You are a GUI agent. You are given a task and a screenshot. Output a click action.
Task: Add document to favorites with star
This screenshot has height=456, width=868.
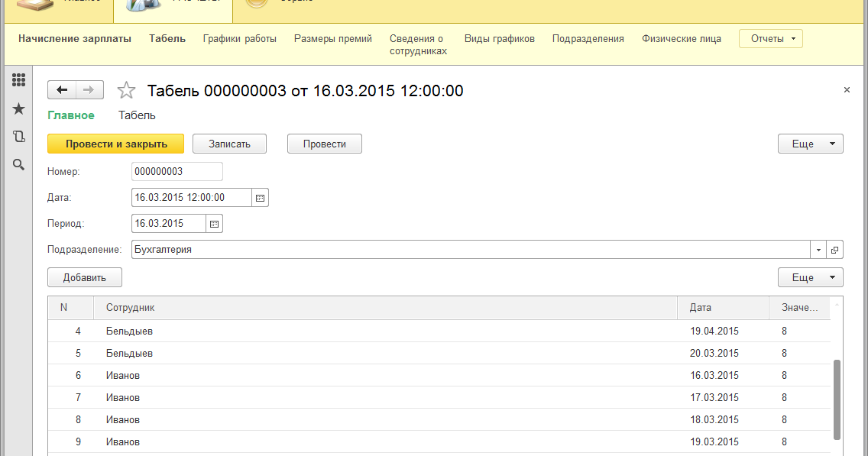tap(126, 90)
